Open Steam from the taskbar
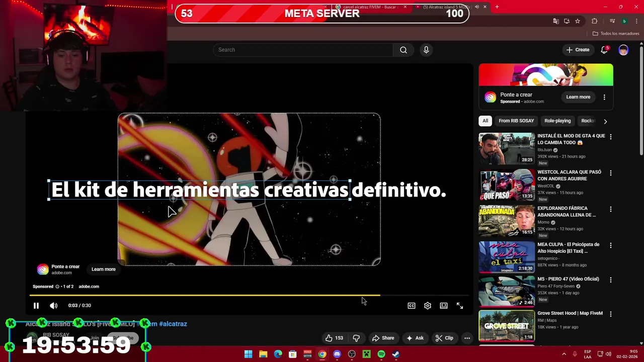Screen dimensions: 644x362 pyautogui.click(x=396, y=354)
